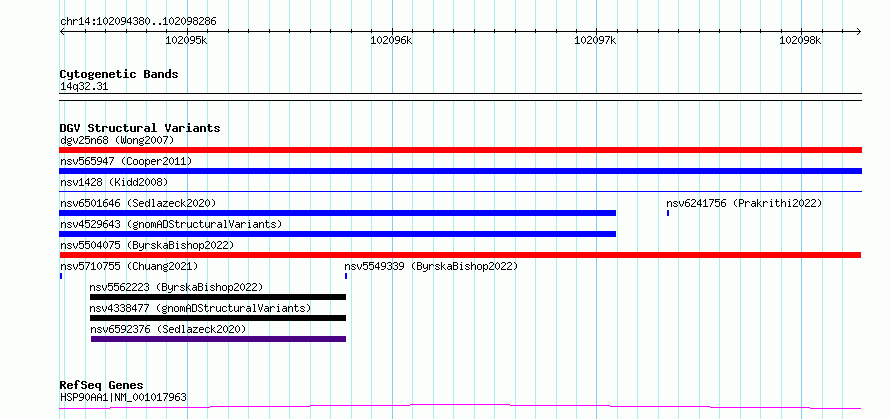Click the 102097k ruler tick label
Screen dimensions: 890x419
point(595,40)
